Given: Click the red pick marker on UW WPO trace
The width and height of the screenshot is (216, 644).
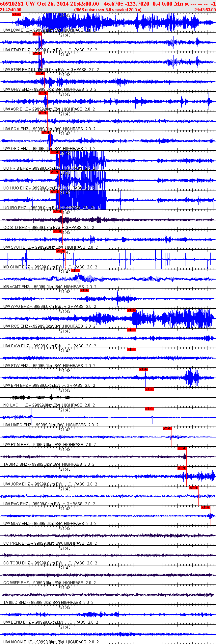Looking at the screenshot, I should pos(85,290).
